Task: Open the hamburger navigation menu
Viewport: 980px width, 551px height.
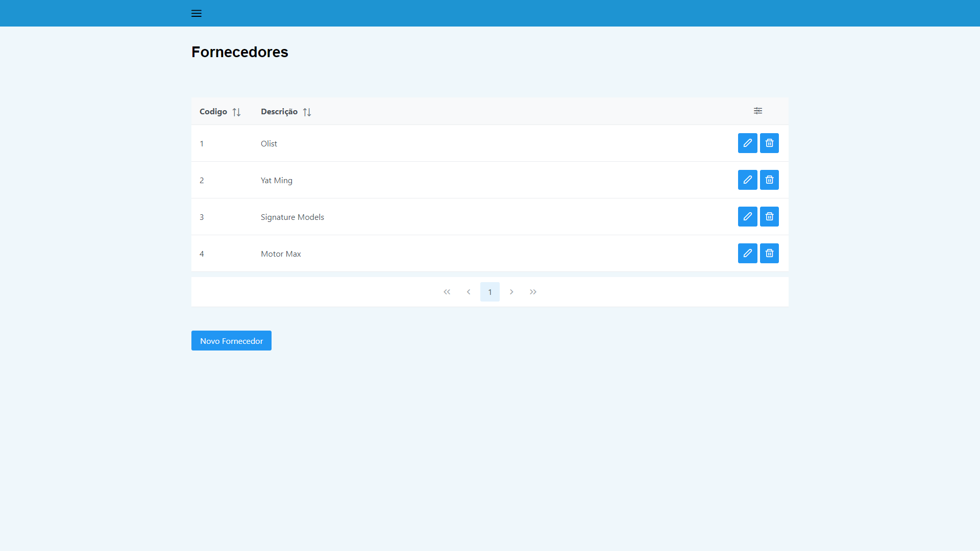Action: coord(197,14)
